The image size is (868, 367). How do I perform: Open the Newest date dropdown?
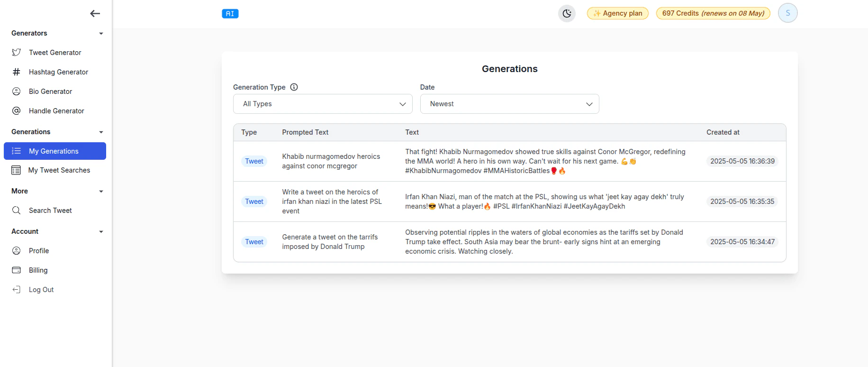coord(510,104)
